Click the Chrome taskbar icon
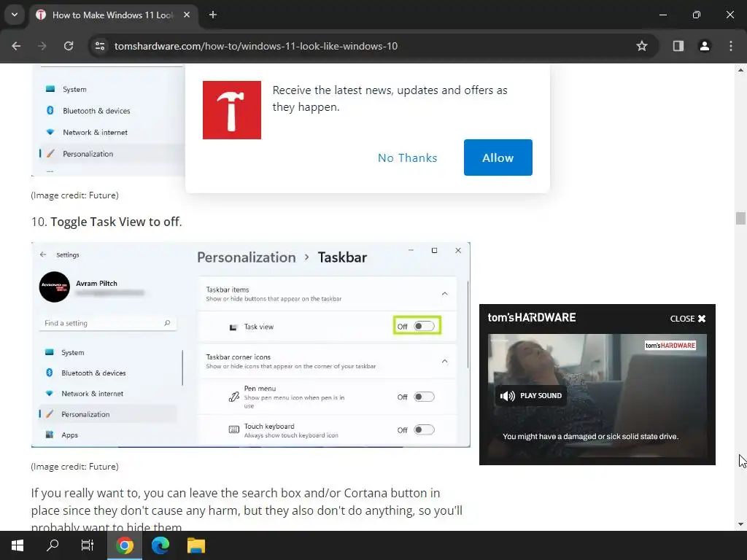The width and height of the screenshot is (747, 560). pos(124,545)
